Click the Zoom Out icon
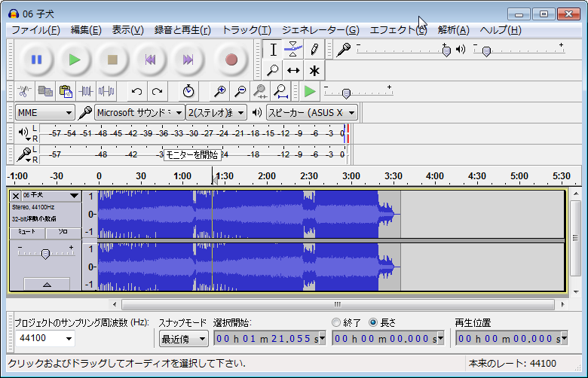 240,91
